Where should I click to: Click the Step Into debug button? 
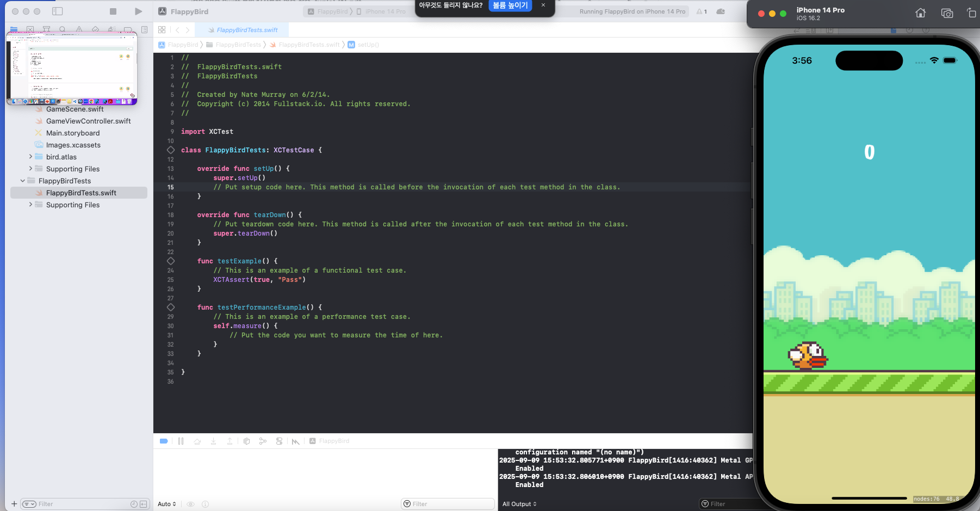pos(213,441)
